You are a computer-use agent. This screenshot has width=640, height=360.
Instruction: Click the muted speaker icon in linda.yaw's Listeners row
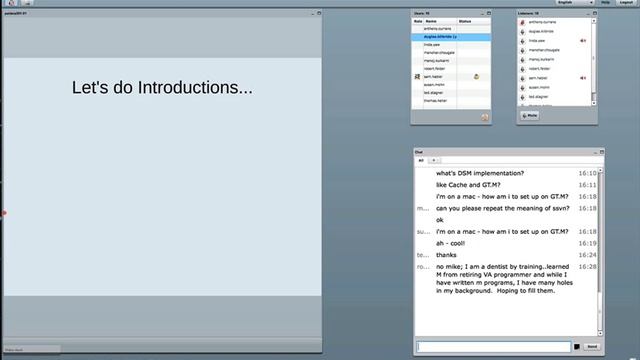click(x=583, y=41)
